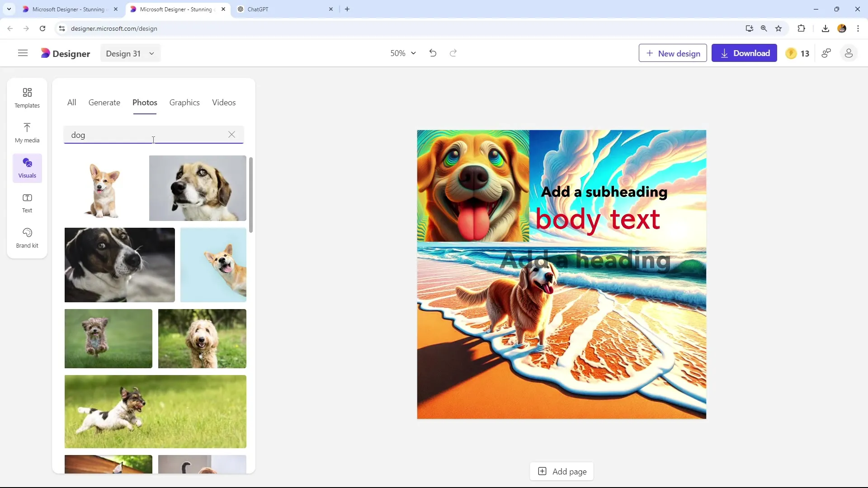Go back in browser history
The image size is (868, 488).
click(x=10, y=28)
